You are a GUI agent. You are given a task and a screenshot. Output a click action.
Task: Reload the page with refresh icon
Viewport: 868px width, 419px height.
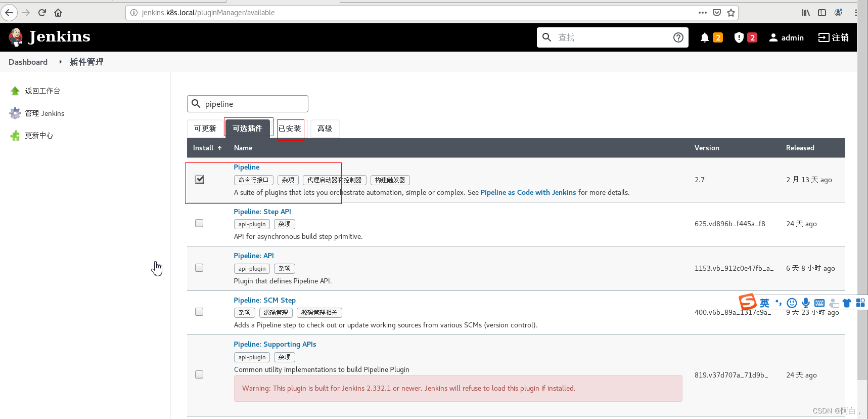(x=42, y=13)
